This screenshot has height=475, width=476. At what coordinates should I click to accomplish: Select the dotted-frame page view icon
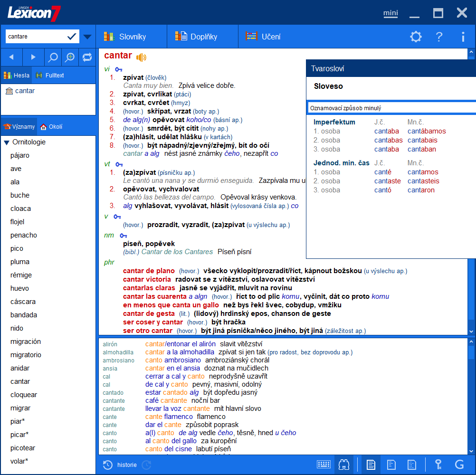coord(412,465)
